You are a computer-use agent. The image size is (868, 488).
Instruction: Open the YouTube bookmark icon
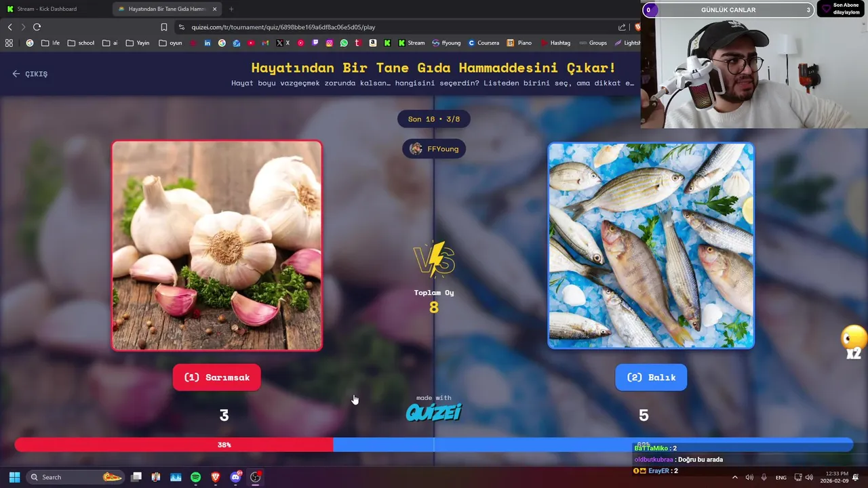tap(251, 43)
